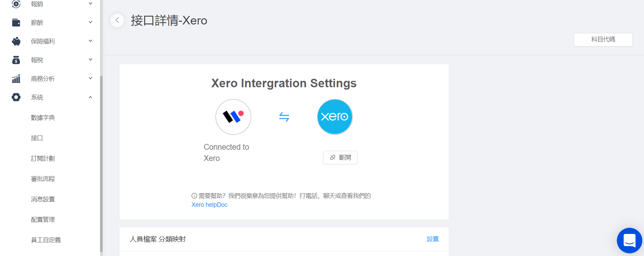Click the 系統 gear icon
644x256 pixels.
[x=16, y=97]
